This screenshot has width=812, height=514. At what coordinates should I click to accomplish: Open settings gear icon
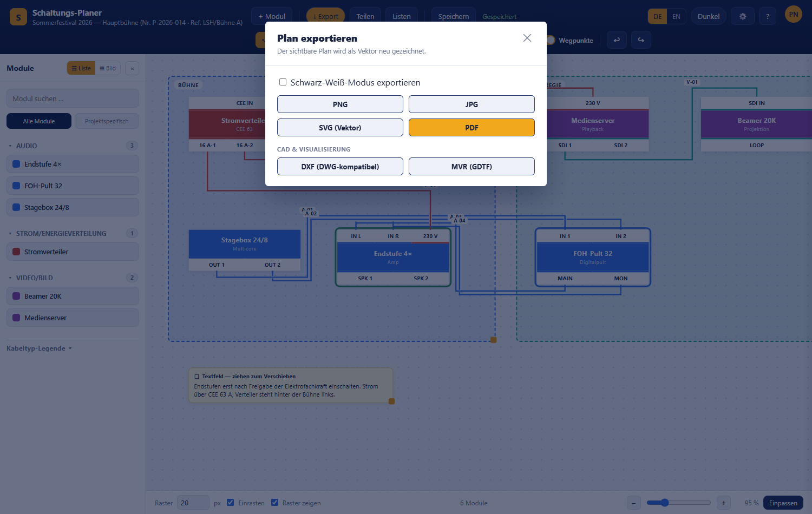[743, 16]
